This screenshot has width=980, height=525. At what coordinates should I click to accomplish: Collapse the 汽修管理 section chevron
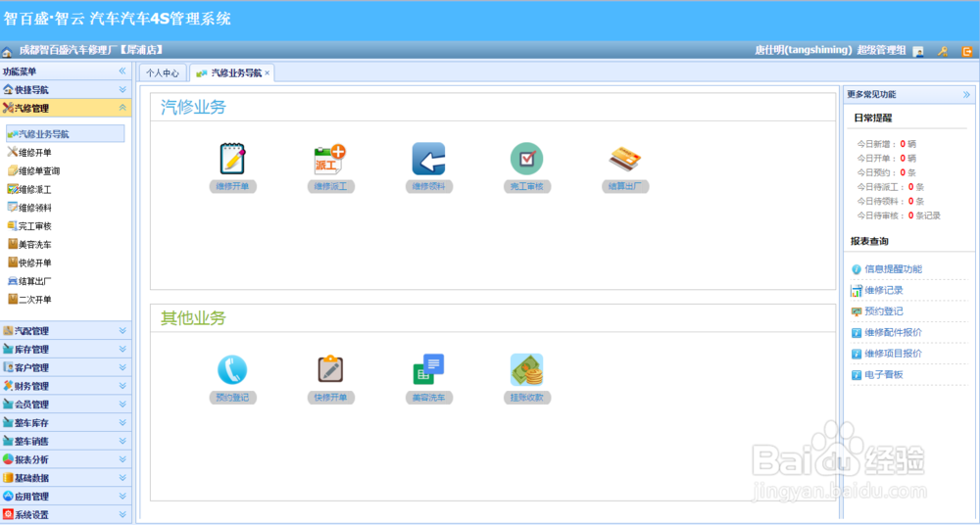pos(122,108)
